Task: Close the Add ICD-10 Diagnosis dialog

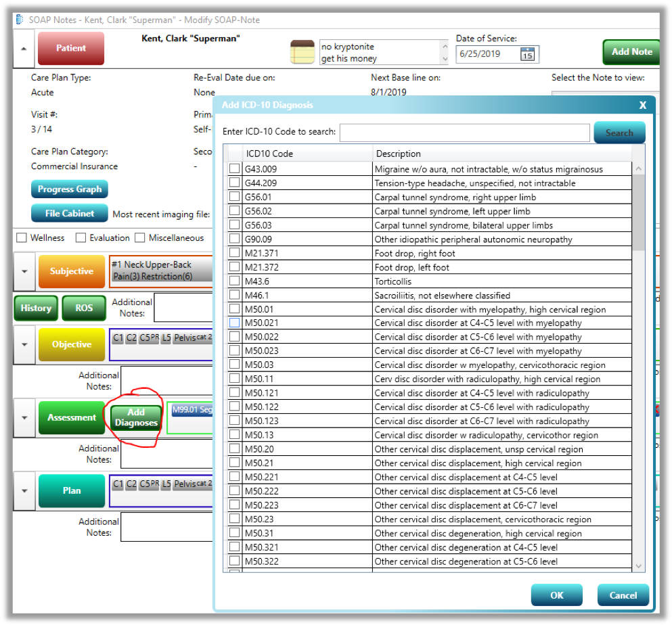Action: [x=642, y=106]
